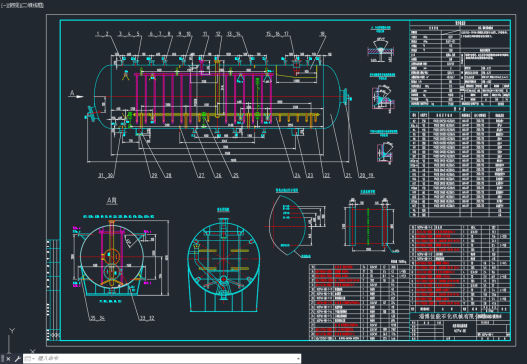Click the command line drag grip handle
The height and width of the screenshot is (364, 527).
pos(3,359)
